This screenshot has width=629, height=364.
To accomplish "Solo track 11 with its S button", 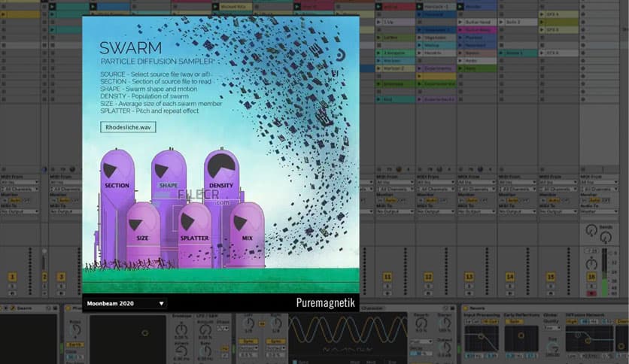I will click(x=387, y=287).
